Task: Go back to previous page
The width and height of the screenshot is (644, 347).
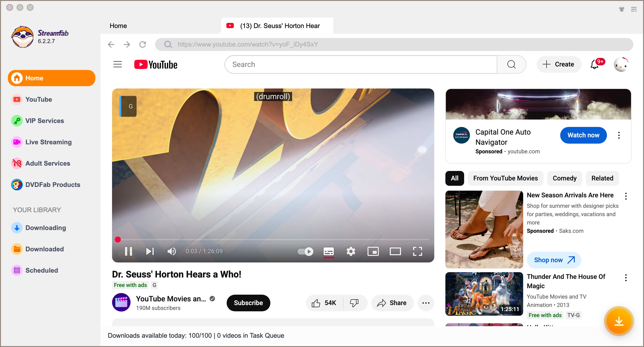Action: click(x=111, y=44)
